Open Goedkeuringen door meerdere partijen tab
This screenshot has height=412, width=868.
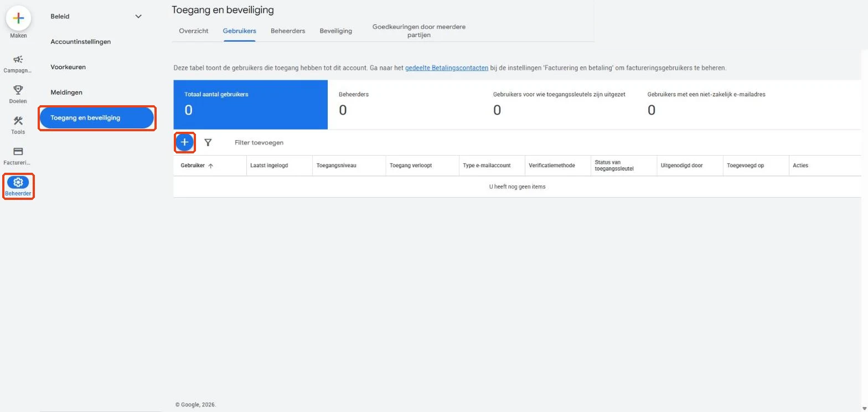coord(419,31)
